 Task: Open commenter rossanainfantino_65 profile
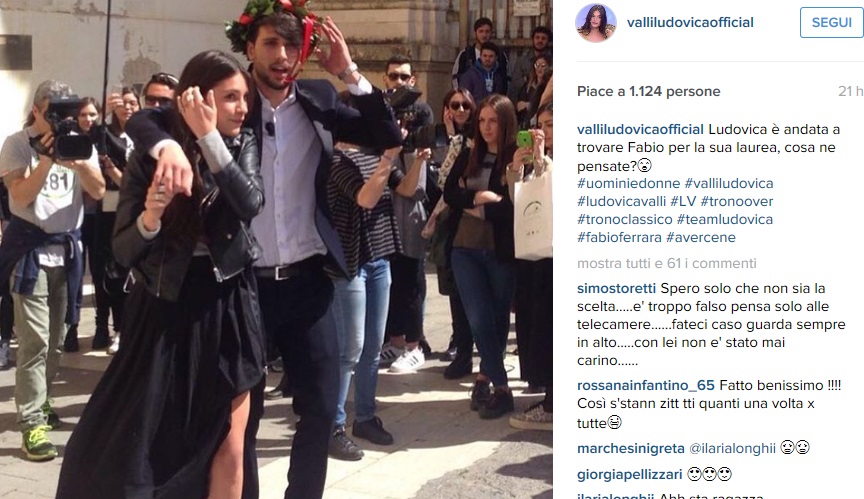coord(646,386)
